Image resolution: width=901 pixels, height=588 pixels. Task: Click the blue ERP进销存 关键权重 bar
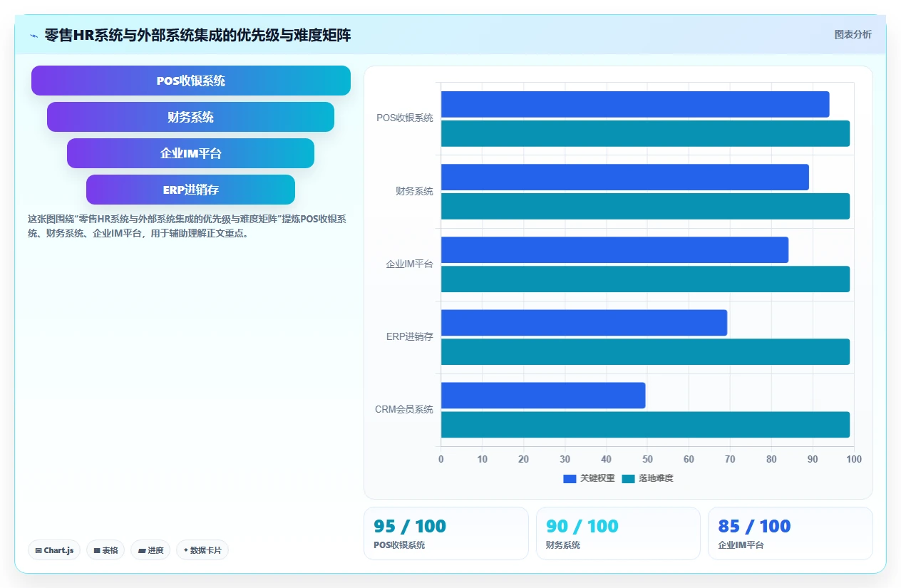pyautogui.click(x=584, y=322)
